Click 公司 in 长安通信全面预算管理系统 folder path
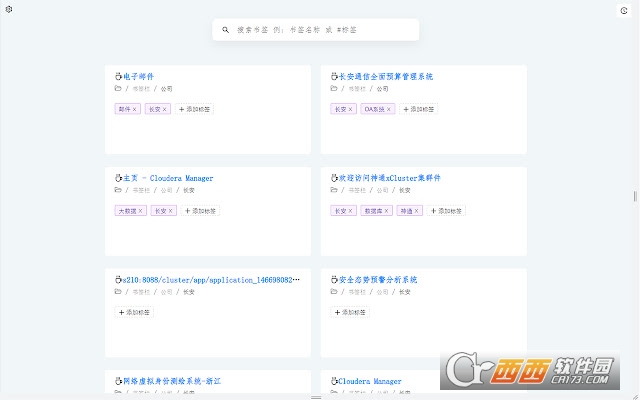Viewport: 640px width, 400px height. [382, 89]
